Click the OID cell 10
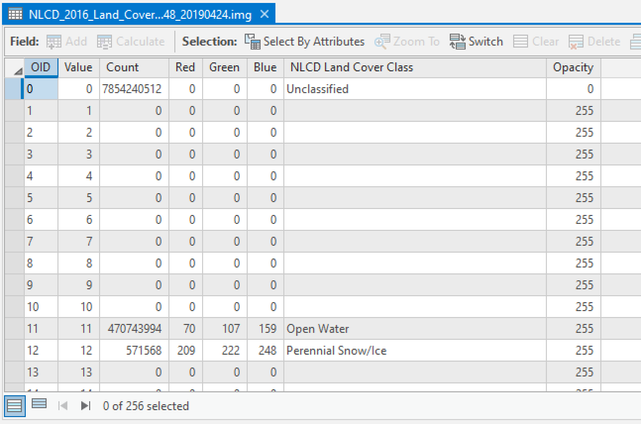The height and width of the screenshot is (424, 641). point(41,307)
